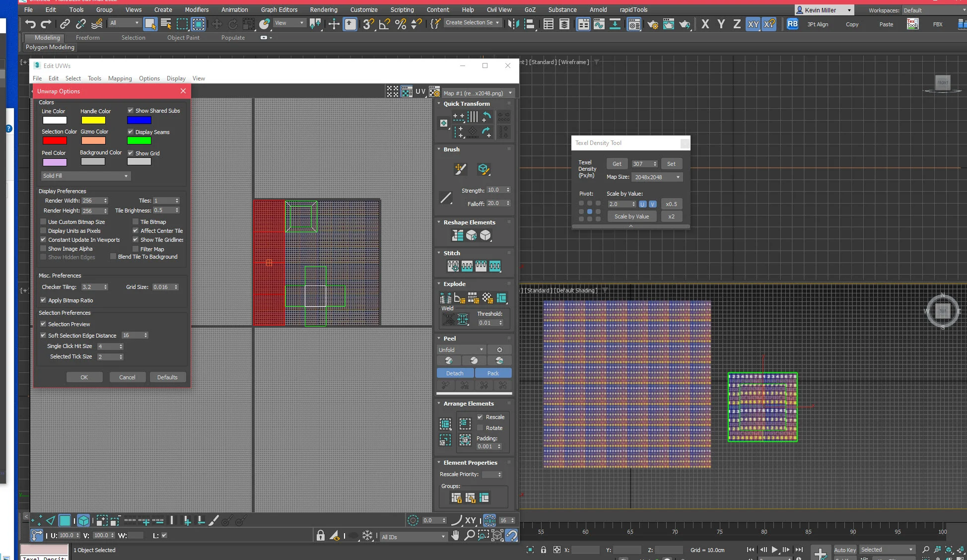Switch to the Object Paint tab

(183, 38)
